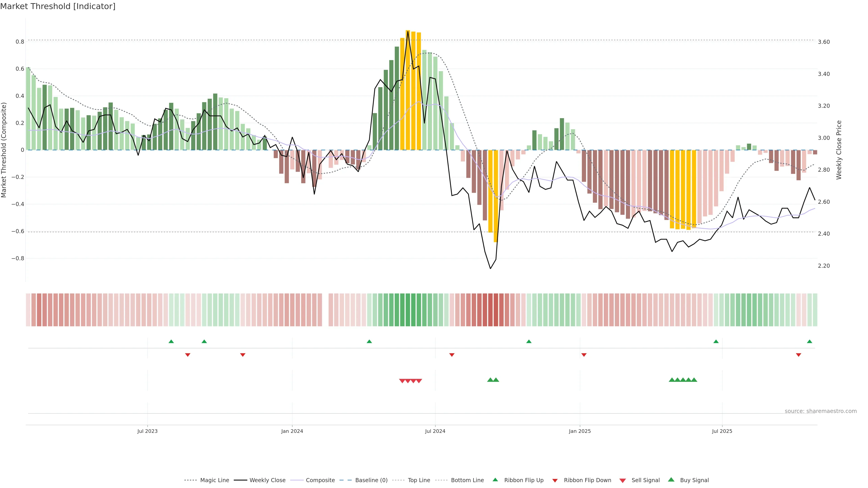Screen dimensions: 868x488
Task: Click the rightmost green ribbon flip up marker
Action: point(810,342)
